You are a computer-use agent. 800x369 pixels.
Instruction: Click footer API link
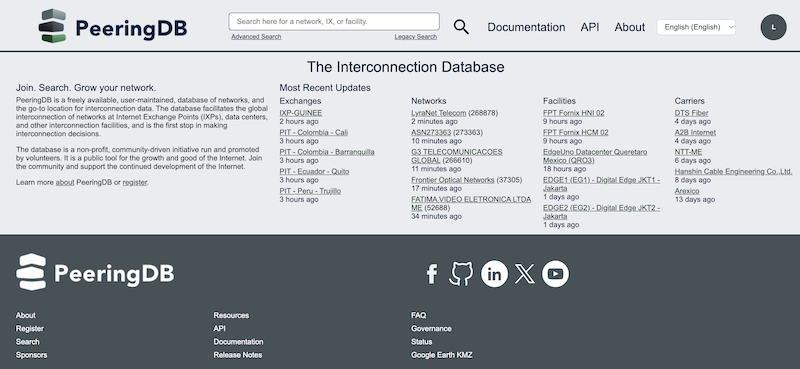point(219,329)
